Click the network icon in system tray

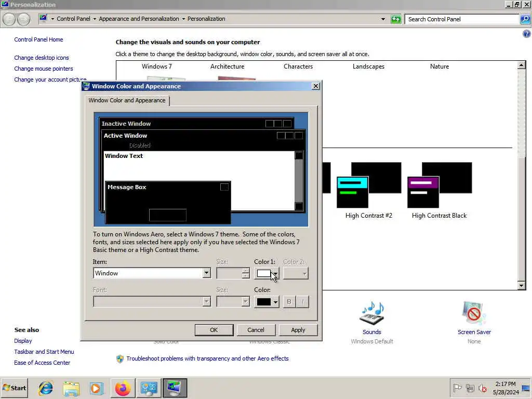[x=470, y=388]
